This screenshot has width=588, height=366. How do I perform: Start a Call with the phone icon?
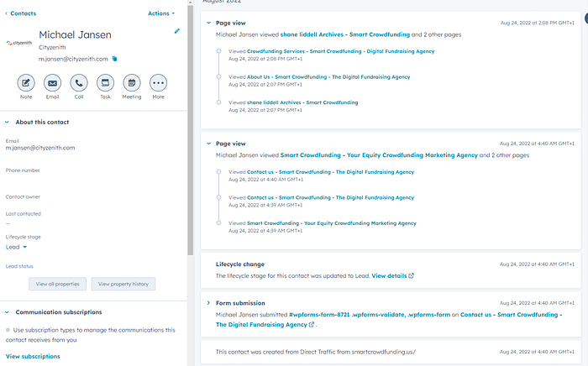(x=79, y=83)
